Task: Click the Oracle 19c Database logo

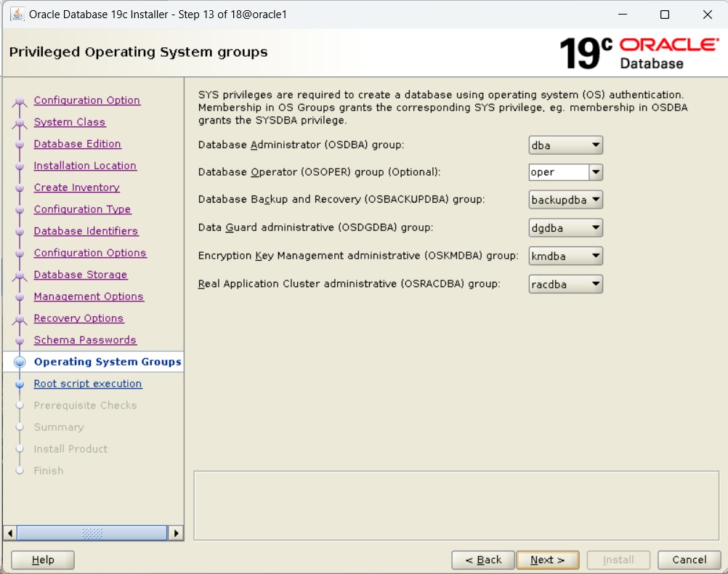Action: coord(639,53)
